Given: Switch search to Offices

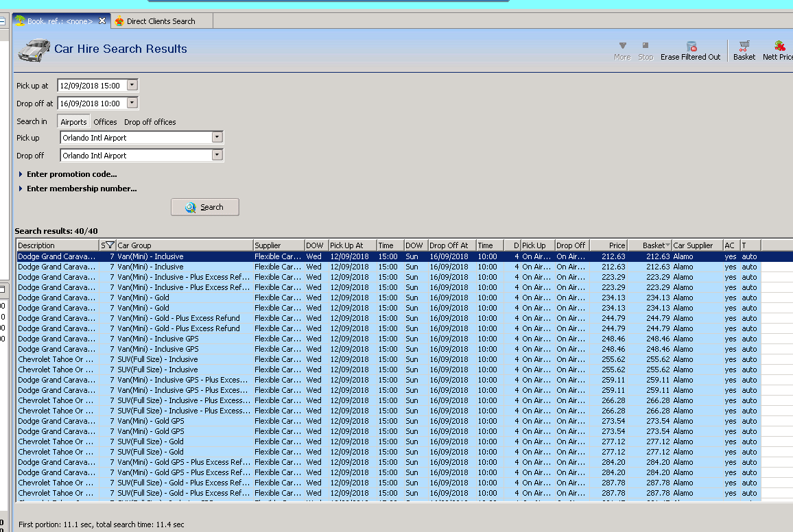Looking at the screenshot, I should click(x=105, y=122).
